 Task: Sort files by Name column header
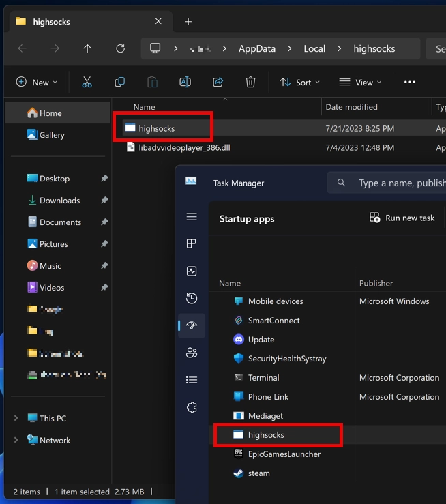point(145,107)
